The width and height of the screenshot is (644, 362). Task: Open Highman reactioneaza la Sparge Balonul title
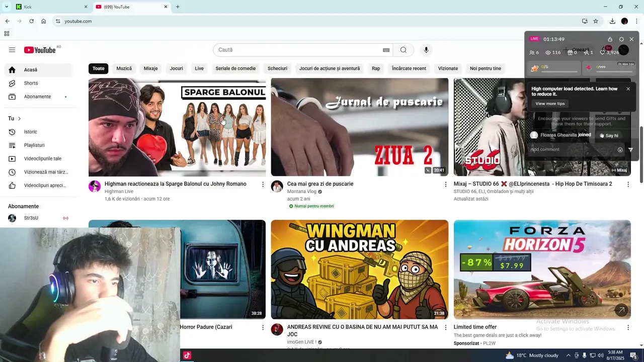176,184
